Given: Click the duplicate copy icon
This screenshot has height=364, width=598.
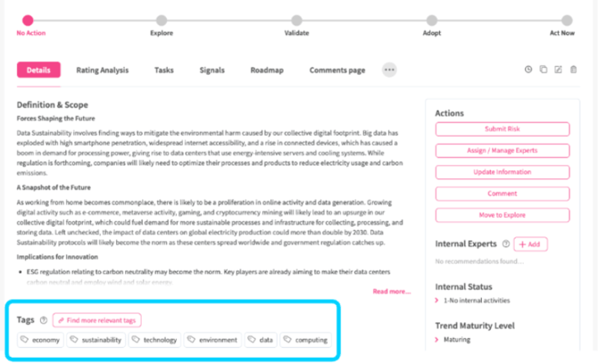Looking at the screenshot, I should click(x=543, y=70).
